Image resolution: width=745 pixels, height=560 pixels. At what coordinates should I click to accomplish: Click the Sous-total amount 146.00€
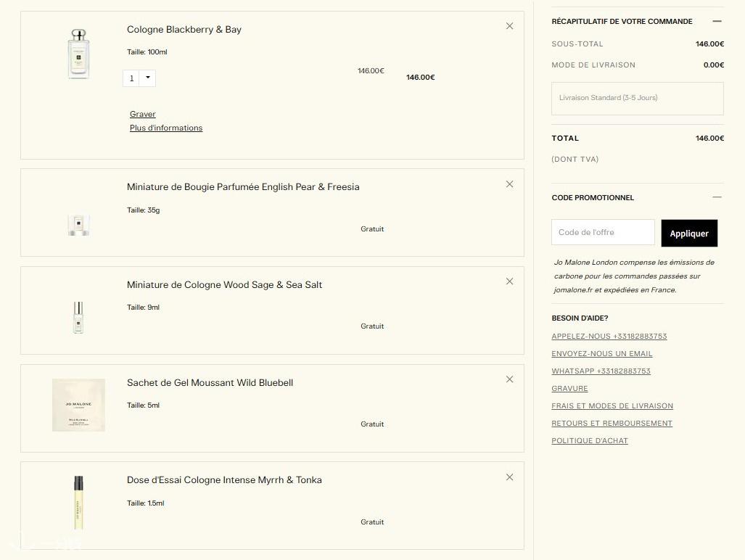pos(710,44)
